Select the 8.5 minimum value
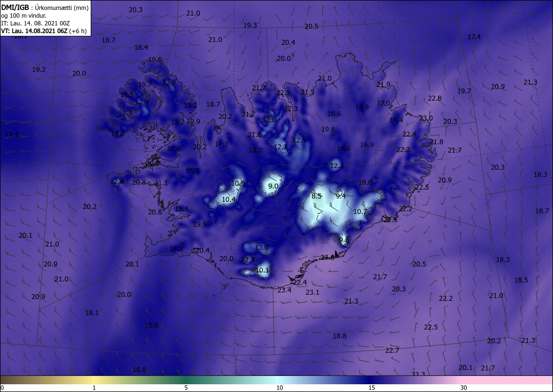This screenshot has height=392, width=553. pos(316,196)
